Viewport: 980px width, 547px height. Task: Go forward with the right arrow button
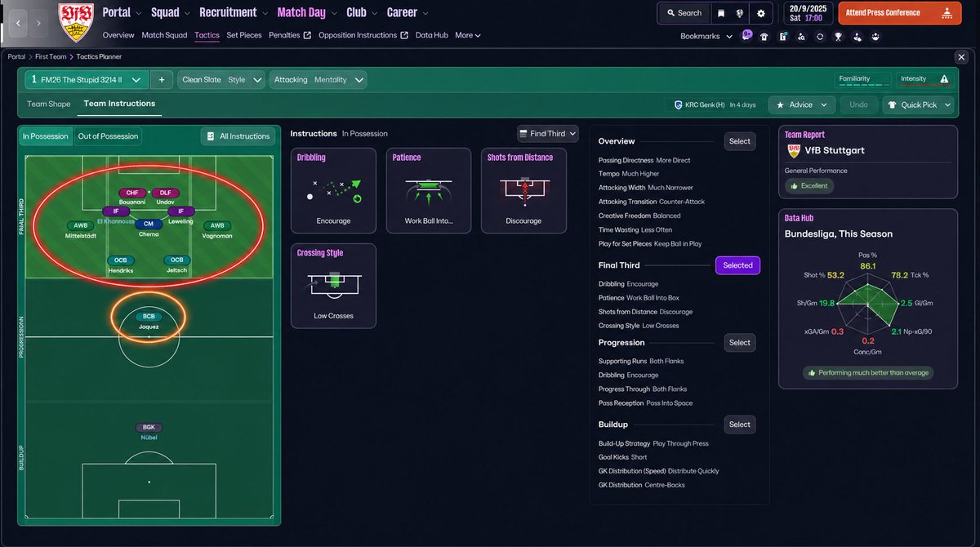point(38,23)
